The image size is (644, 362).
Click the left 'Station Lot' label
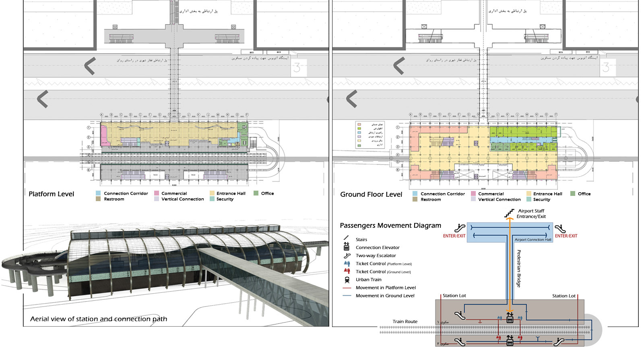click(x=454, y=296)
